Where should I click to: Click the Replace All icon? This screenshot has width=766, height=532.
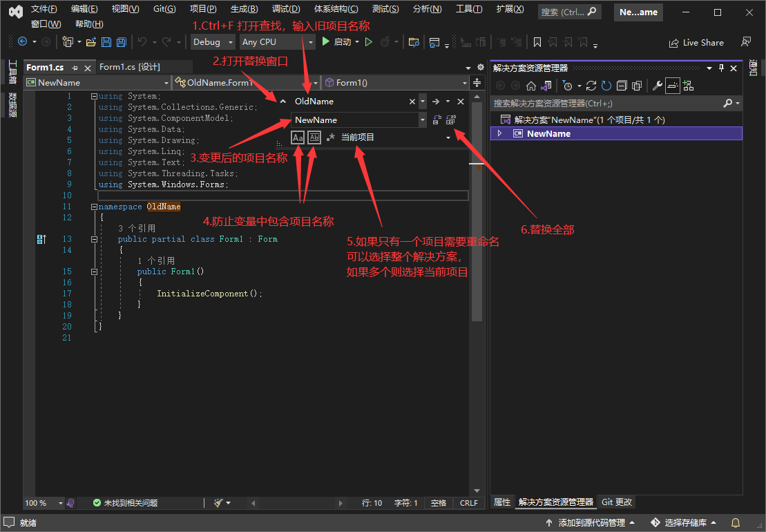coord(450,119)
